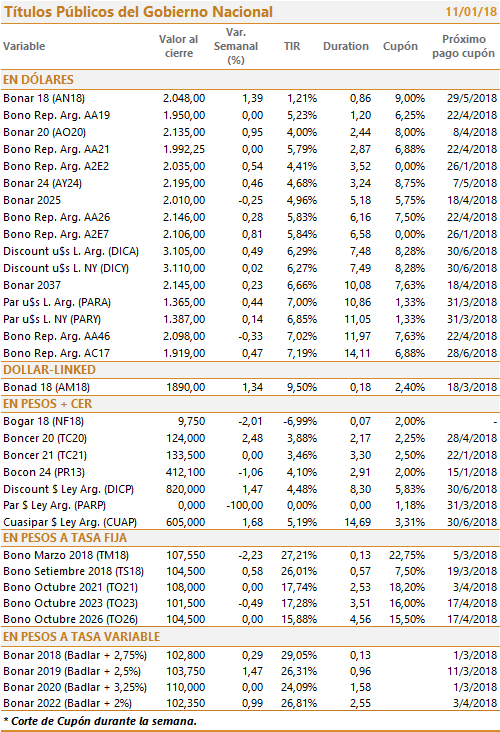Select the 'EN PESOS + CER' section heading
The image size is (500, 732).
pyautogui.click(x=48, y=404)
